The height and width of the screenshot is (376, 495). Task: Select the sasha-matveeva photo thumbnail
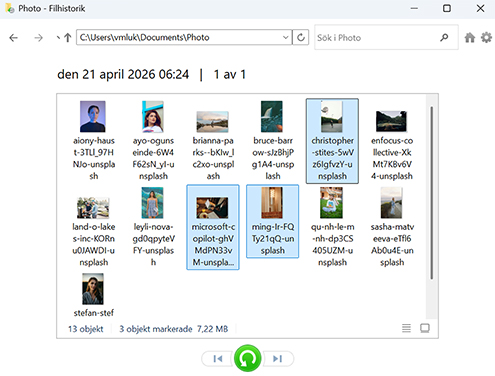(391, 203)
